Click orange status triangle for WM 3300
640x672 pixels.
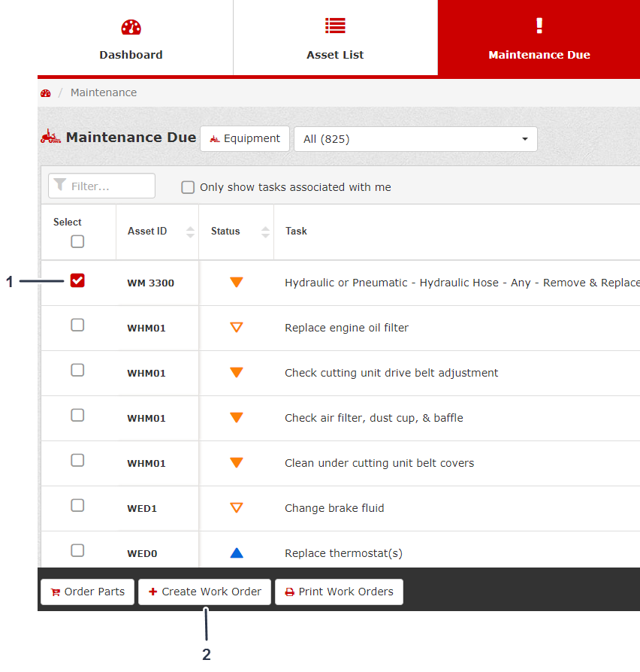pyautogui.click(x=237, y=283)
